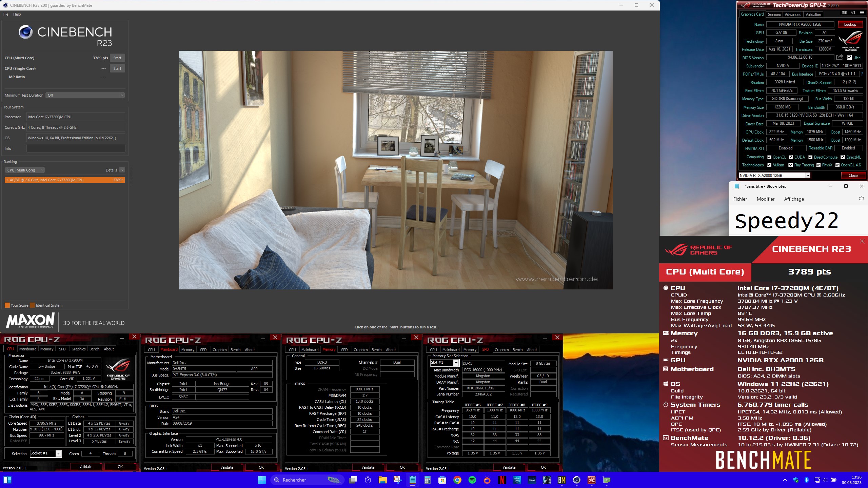868x488 pixels.
Task: Open the Help menu in Cinebench
Action: click(17, 14)
